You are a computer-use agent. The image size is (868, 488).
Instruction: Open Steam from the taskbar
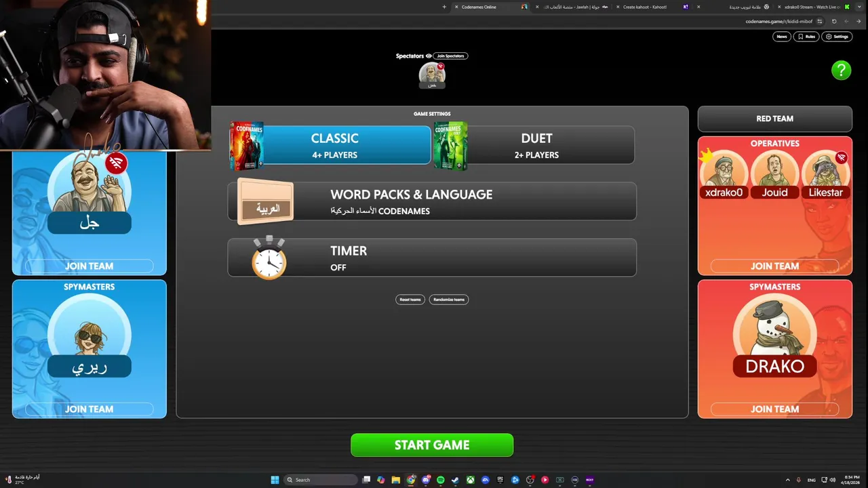tap(456, 480)
